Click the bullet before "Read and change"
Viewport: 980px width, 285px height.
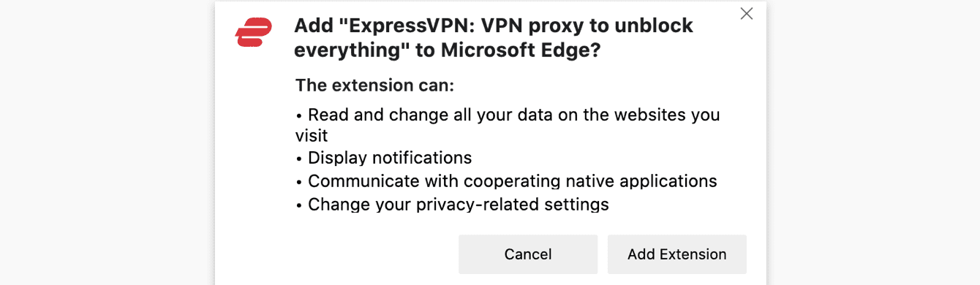[x=299, y=115]
